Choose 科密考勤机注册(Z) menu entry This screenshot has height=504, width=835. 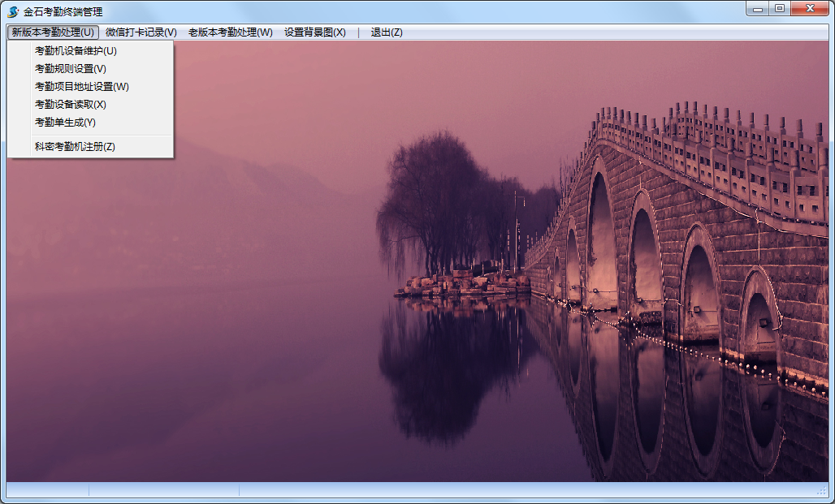coord(90,146)
